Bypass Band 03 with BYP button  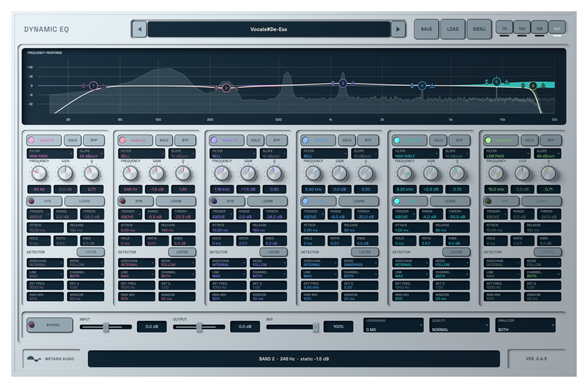pyautogui.click(x=277, y=140)
